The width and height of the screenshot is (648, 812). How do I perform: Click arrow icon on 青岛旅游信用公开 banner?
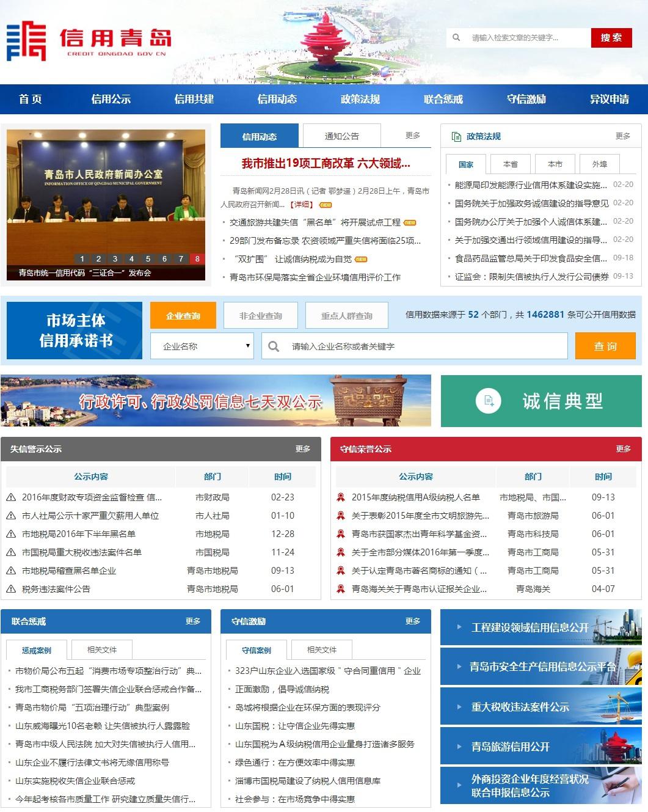pyautogui.click(x=459, y=746)
